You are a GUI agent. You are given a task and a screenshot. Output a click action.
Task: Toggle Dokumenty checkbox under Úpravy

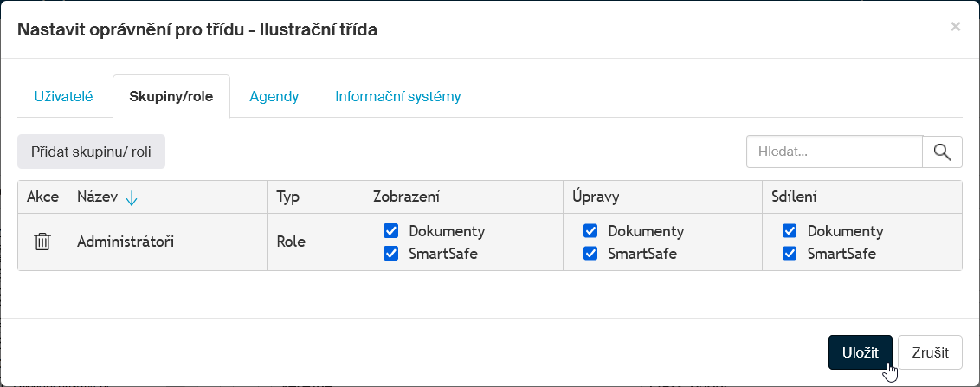click(590, 231)
